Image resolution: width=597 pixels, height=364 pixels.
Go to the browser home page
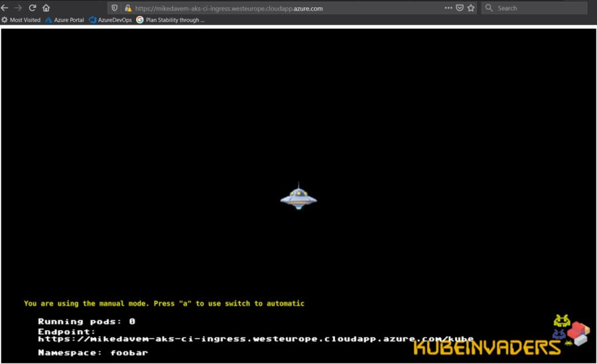46,8
